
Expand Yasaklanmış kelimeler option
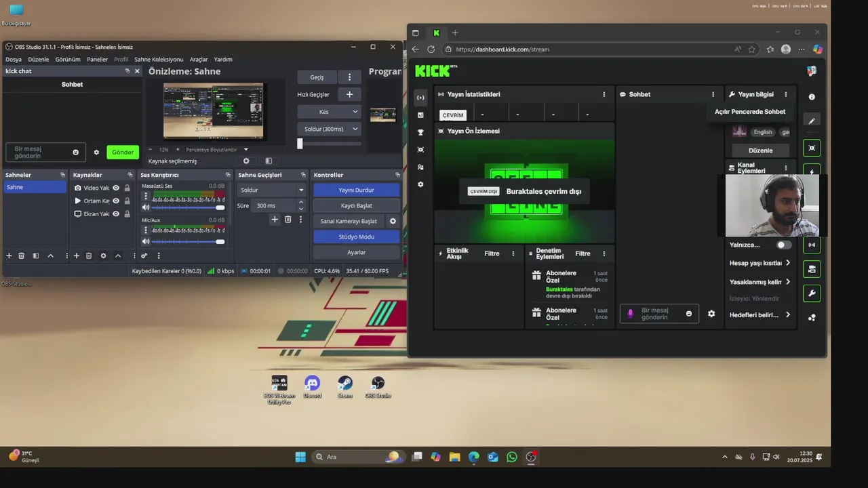[760, 282]
